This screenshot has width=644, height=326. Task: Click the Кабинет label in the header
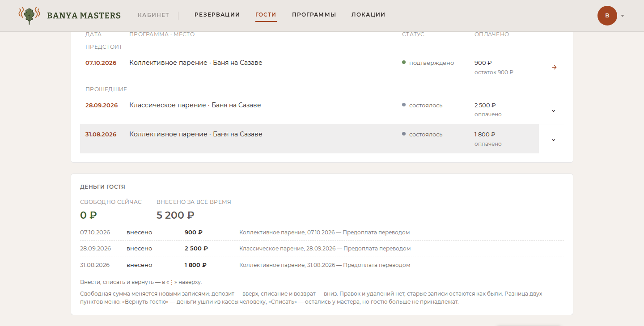(x=153, y=15)
